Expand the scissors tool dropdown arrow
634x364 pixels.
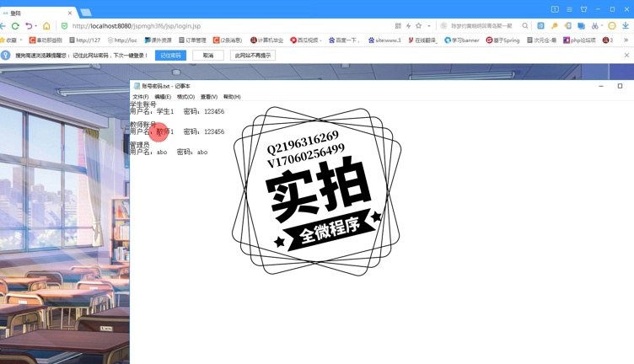(x=602, y=26)
